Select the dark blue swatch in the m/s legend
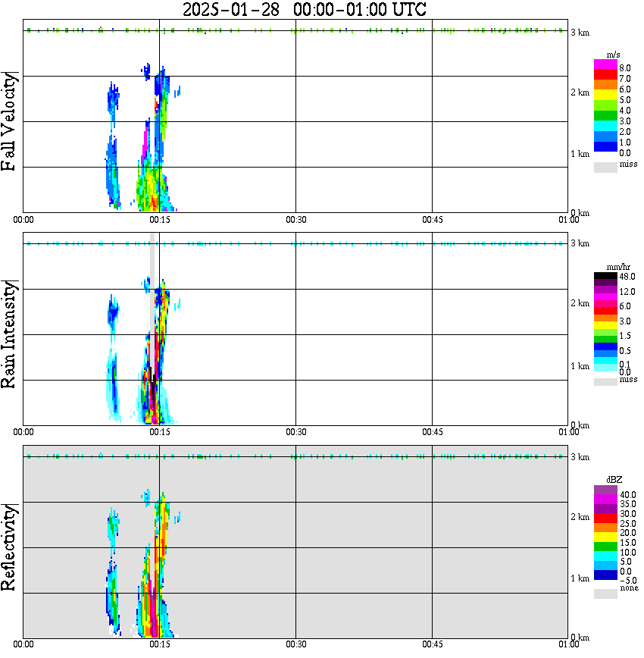644x658 pixels. point(605,146)
